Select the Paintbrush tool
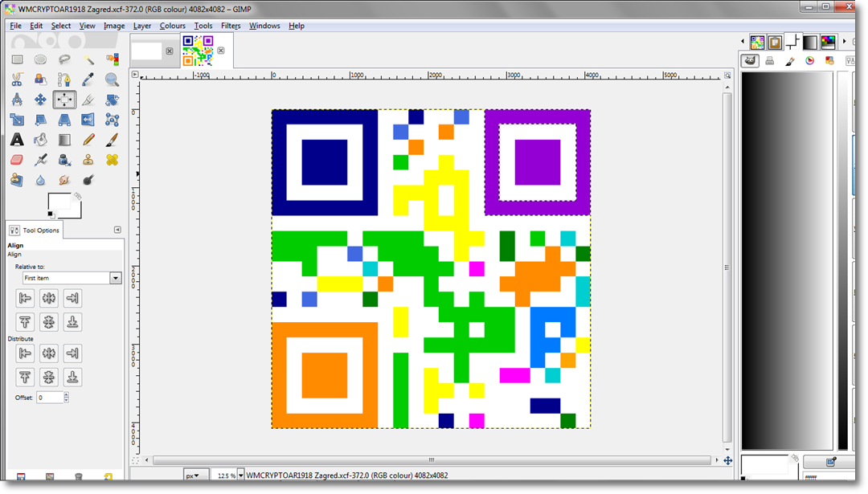 click(112, 140)
